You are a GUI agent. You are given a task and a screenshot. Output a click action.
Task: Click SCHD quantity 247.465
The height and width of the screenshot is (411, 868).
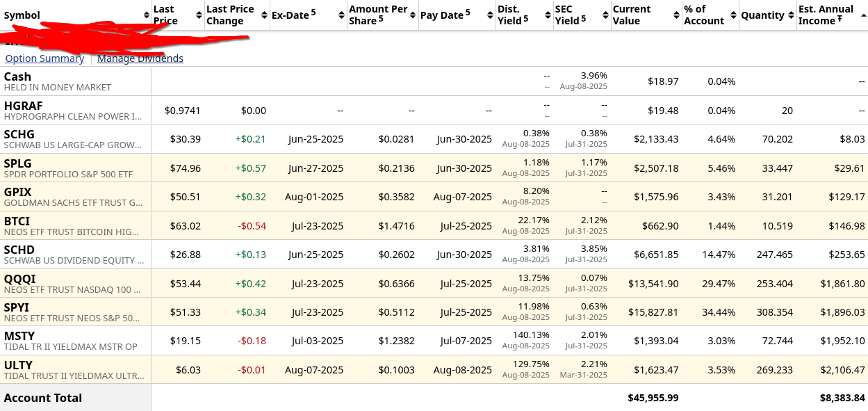click(775, 255)
